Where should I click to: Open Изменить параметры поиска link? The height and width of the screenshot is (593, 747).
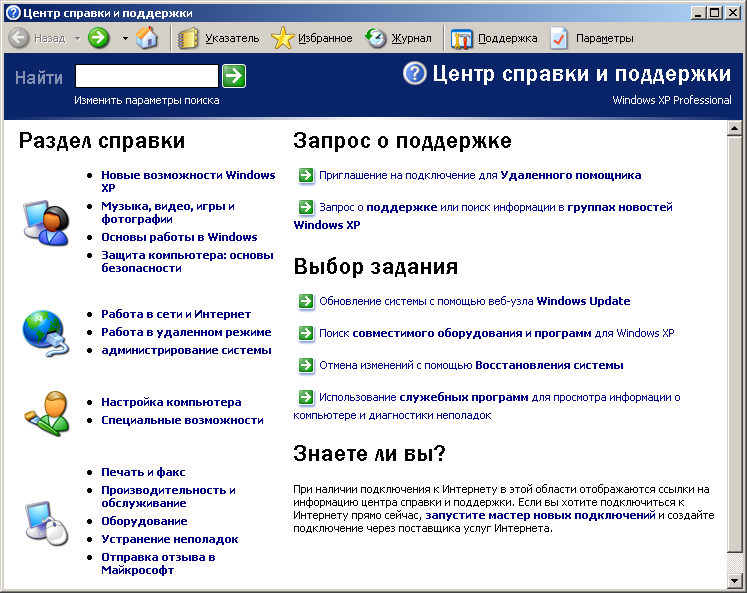pyautogui.click(x=147, y=101)
